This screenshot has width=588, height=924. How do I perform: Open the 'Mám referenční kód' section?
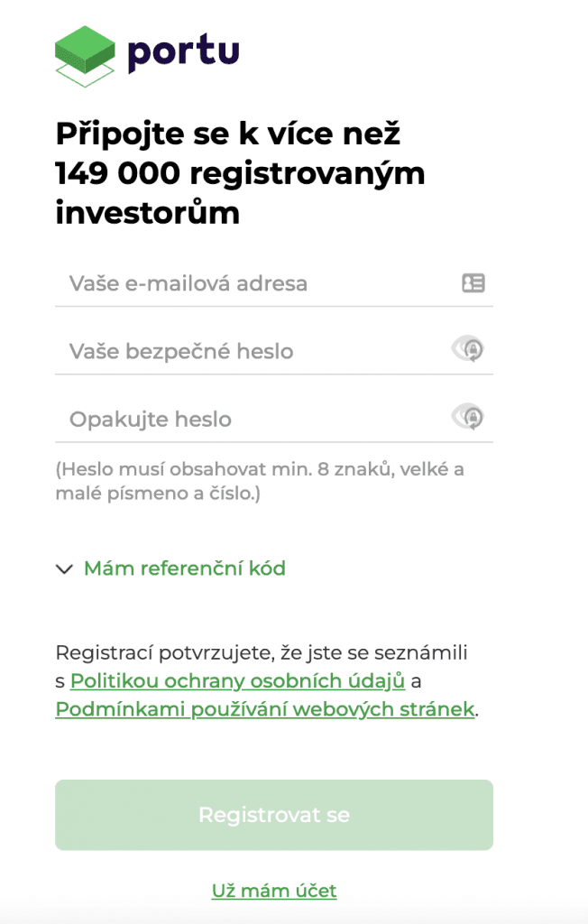point(184,568)
